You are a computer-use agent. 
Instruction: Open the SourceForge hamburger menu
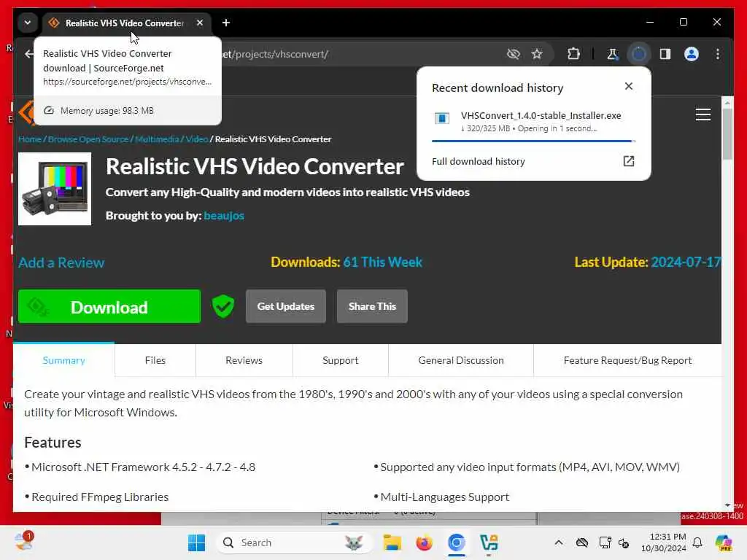pyautogui.click(x=703, y=114)
